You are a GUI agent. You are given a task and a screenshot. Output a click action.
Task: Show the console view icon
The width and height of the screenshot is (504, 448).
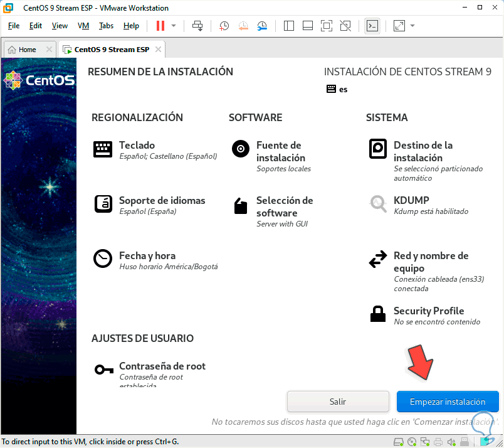tap(372, 26)
